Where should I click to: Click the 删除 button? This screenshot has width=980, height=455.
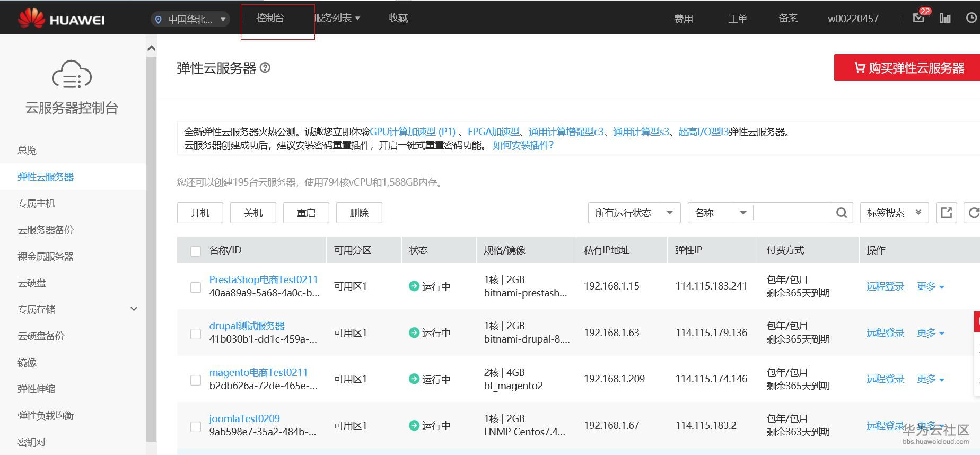point(359,213)
